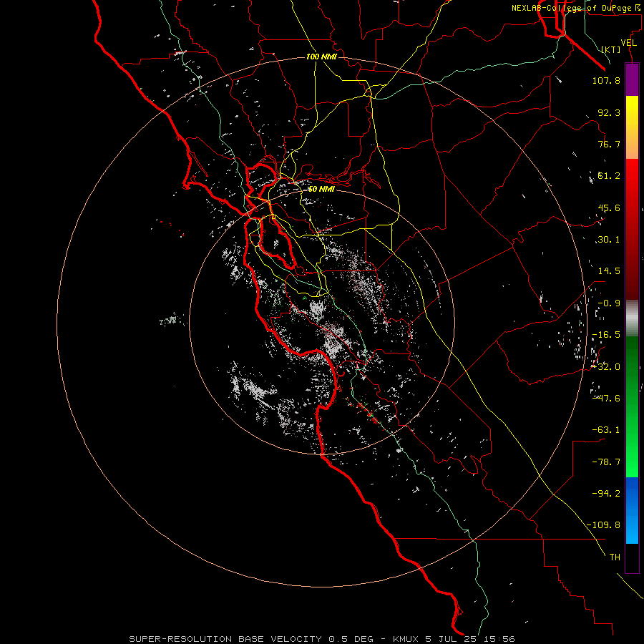This screenshot has height=644, width=644.
Task: Select the 107.8 velocity scale value
Action: point(606,80)
